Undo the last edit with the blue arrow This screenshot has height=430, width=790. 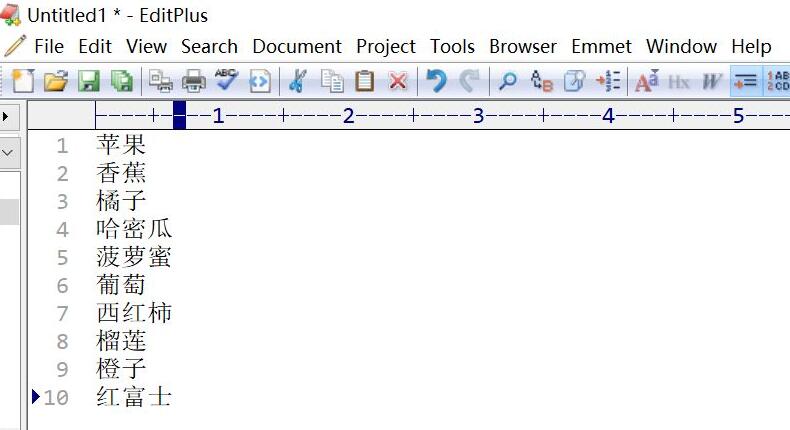click(x=436, y=81)
